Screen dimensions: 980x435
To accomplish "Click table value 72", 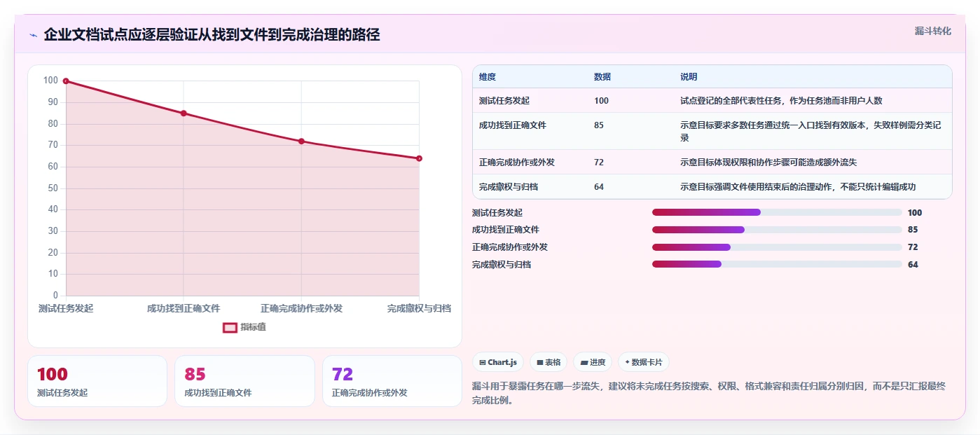I will point(599,163).
